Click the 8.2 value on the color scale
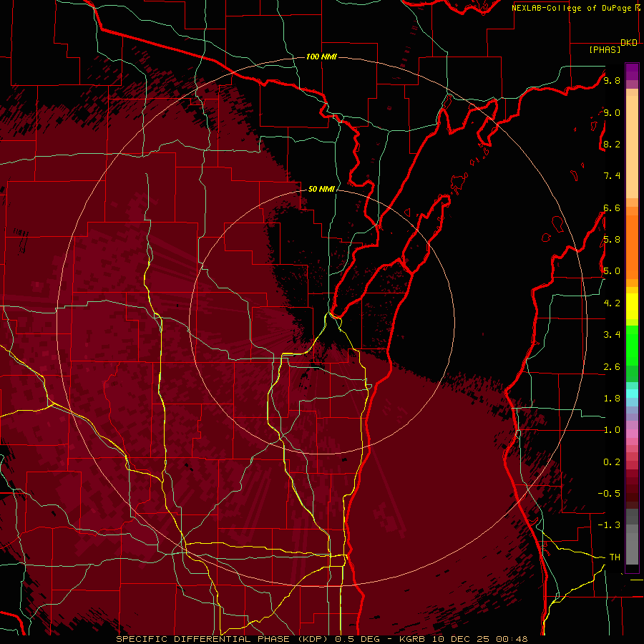The height and width of the screenshot is (644, 644). coord(612,144)
